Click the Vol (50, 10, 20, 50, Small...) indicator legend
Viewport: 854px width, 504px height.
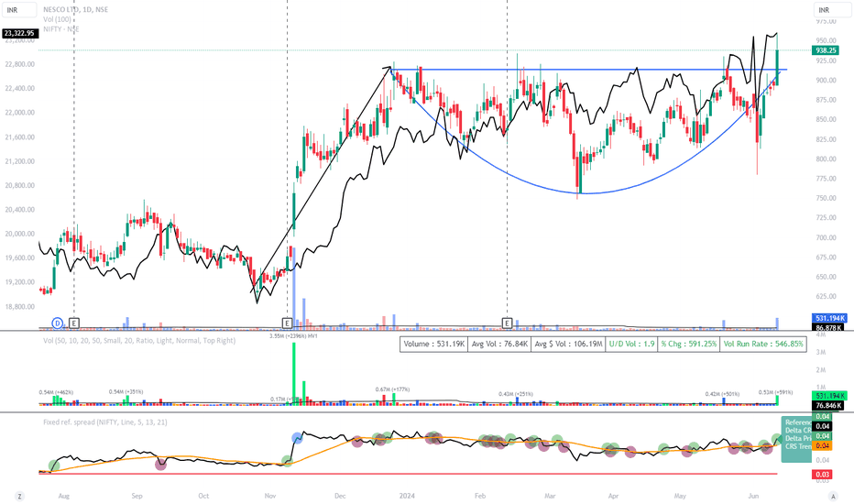click(139, 341)
